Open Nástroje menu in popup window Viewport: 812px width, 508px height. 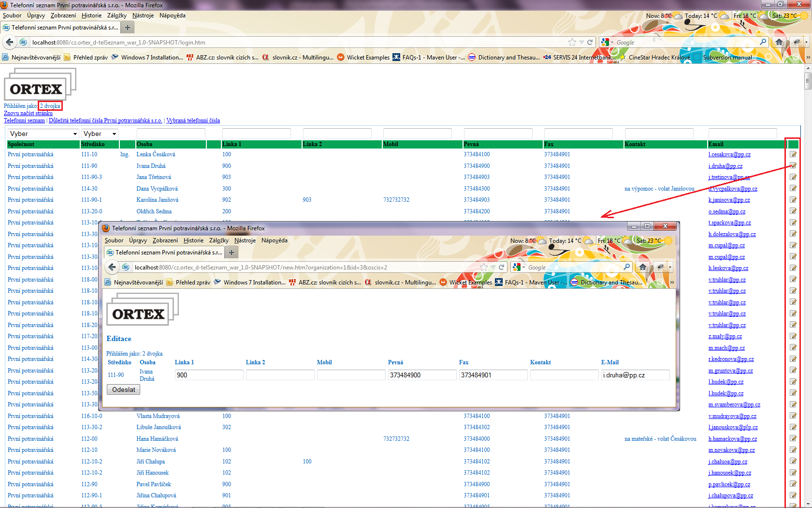[245, 240]
